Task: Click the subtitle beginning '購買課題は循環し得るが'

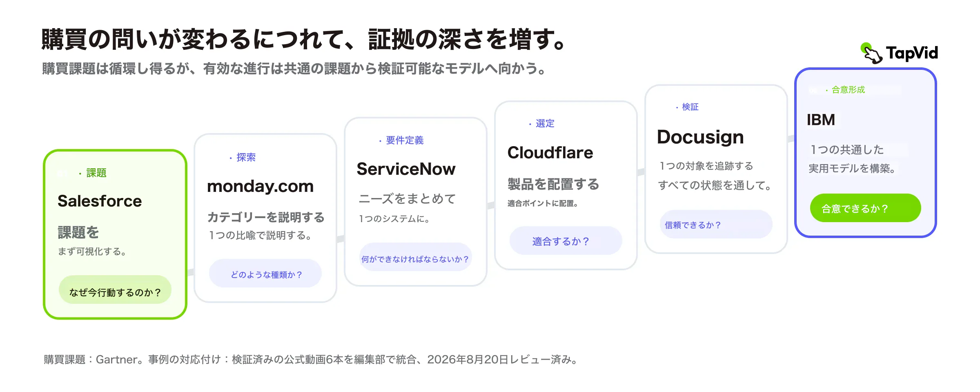Action: [x=294, y=69]
